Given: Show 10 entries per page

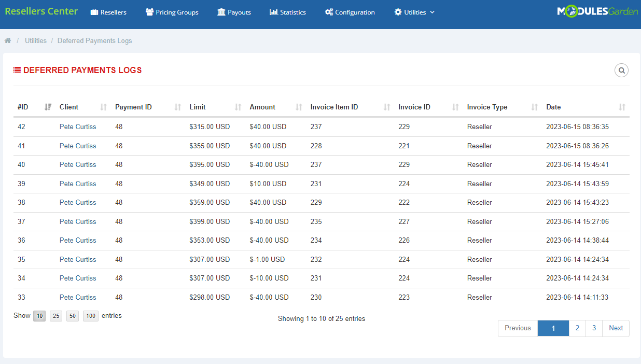Looking at the screenshot, I should [39, 316].
